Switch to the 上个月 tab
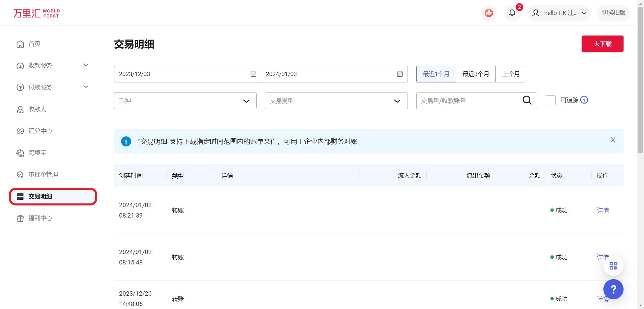The height and width of the screenshot is (309, 644). click(x=511, y=74)
